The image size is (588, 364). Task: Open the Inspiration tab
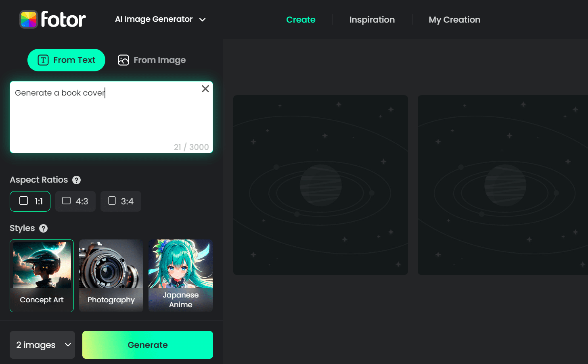coord(372,20)
